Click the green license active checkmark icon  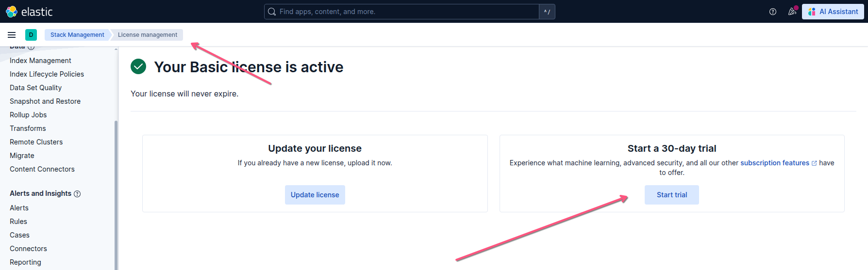138,66
